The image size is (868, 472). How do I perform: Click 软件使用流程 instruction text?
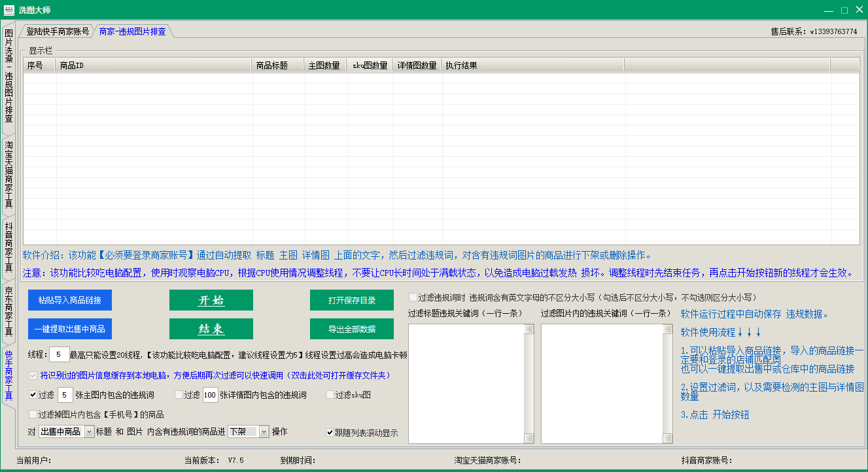tap(721, 332)
